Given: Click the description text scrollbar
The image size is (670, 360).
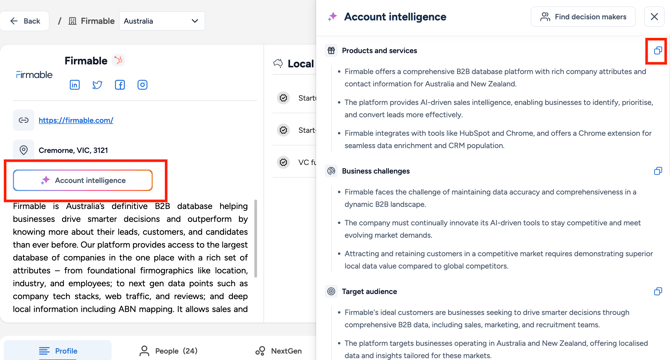Looking at the screenshot, I should pyautogui.click(x=256, y=238).
